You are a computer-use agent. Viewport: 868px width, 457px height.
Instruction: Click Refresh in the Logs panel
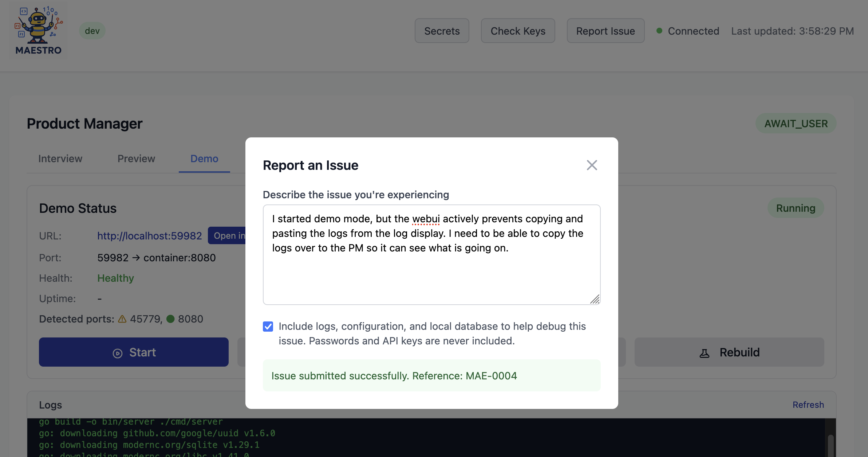[x=808, y=405]
